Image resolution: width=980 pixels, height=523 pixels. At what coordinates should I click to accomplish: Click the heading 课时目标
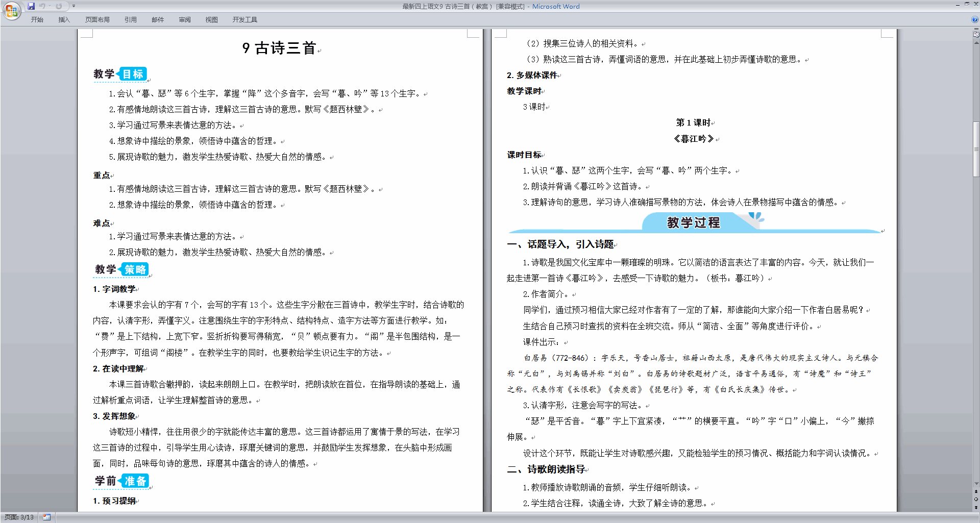[x=524, y=155]
